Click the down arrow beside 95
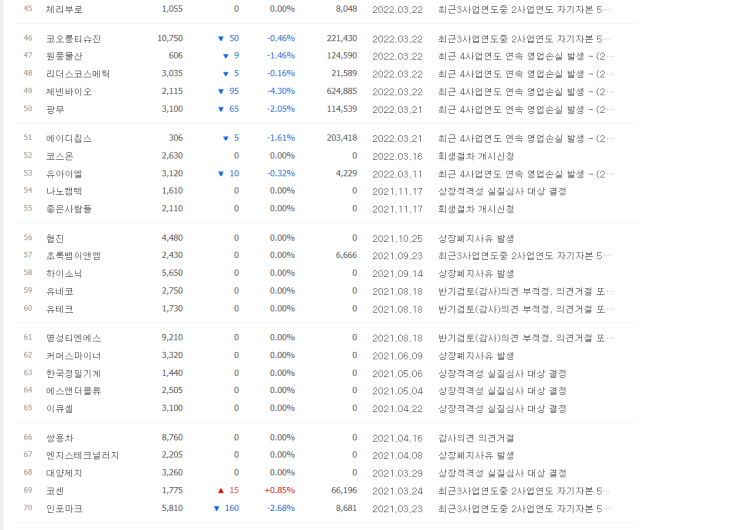The image size is (743, 530). 220,91
